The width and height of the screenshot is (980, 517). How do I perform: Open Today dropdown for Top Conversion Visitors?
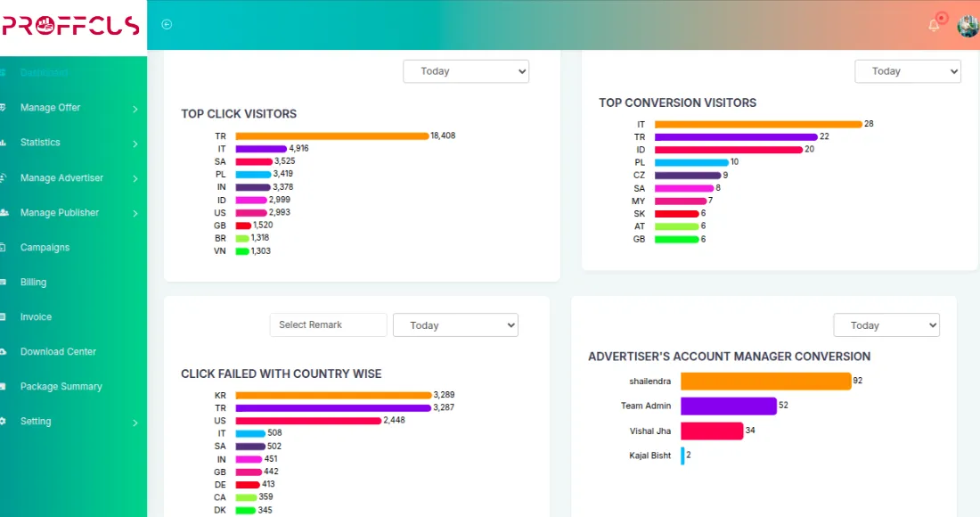(907, 71)
